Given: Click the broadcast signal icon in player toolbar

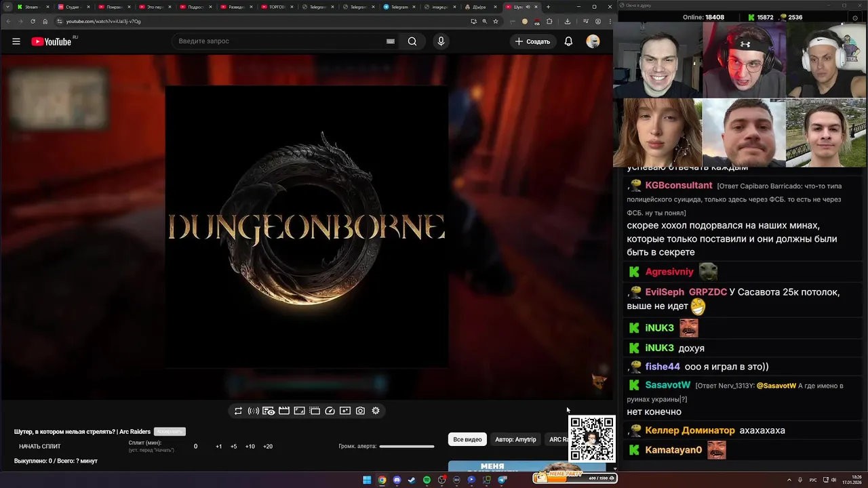Looking at the screenshot, I should point(254,411).
